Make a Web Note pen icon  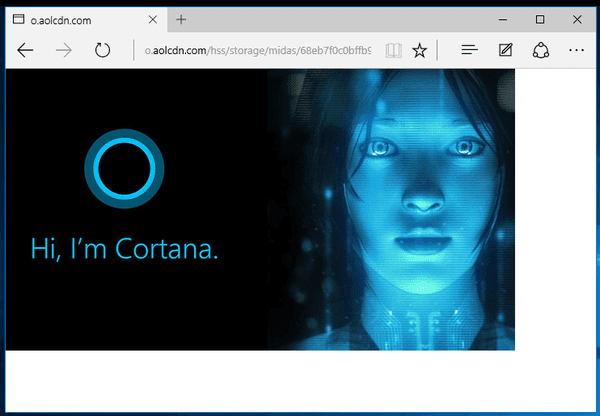tap(505, 50)
